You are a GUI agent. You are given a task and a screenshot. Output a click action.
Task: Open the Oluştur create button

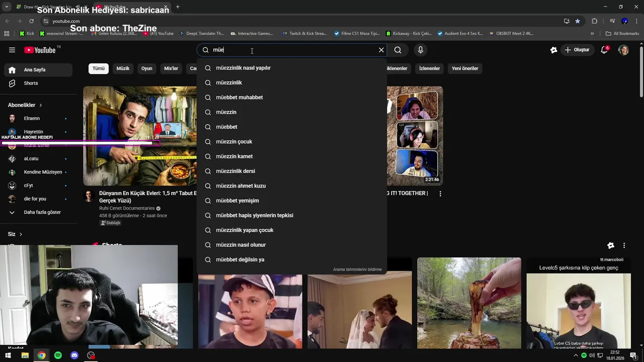pyautogui.click(x=577, y=50)
